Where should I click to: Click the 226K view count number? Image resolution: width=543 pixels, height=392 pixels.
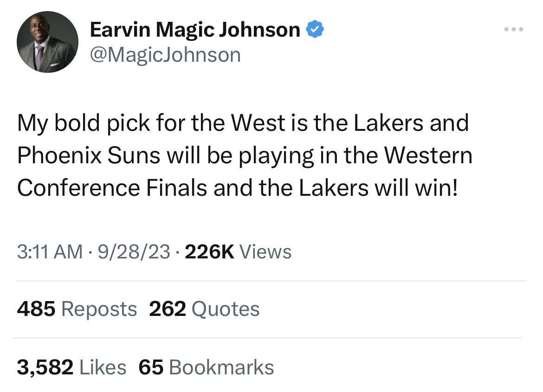(x=209, y=251)
